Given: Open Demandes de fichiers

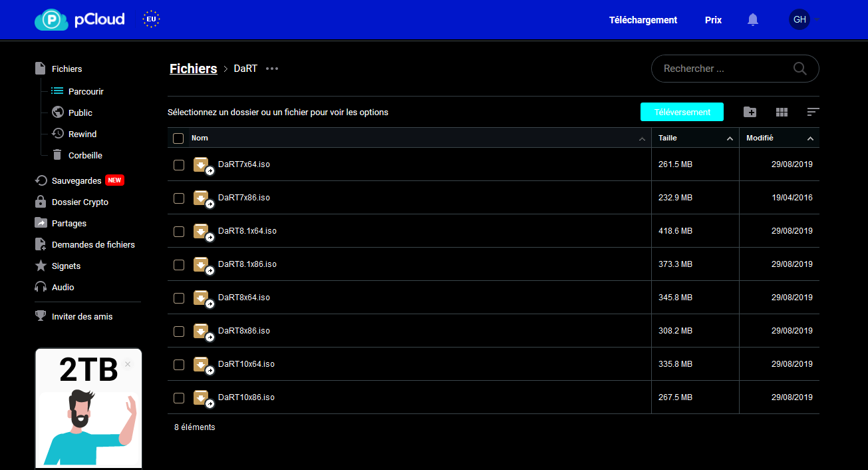Looking at the screenshot, I should point(85,244).
